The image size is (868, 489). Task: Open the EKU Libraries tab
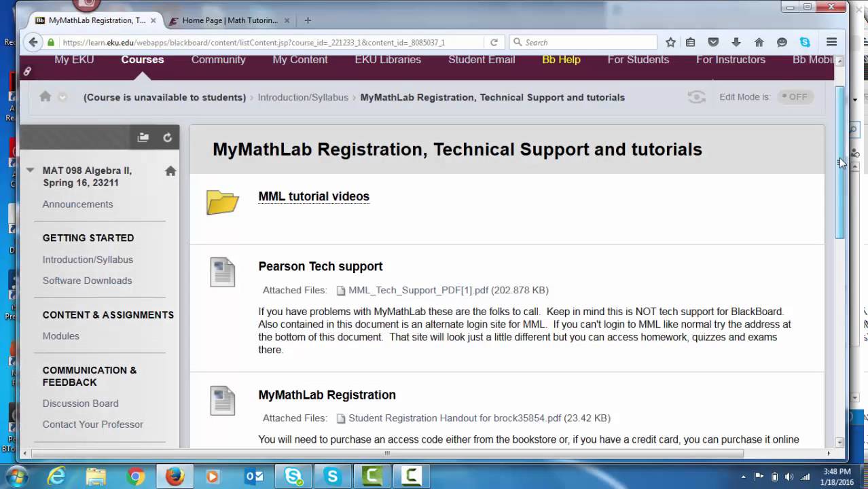(x=388, y=60)
